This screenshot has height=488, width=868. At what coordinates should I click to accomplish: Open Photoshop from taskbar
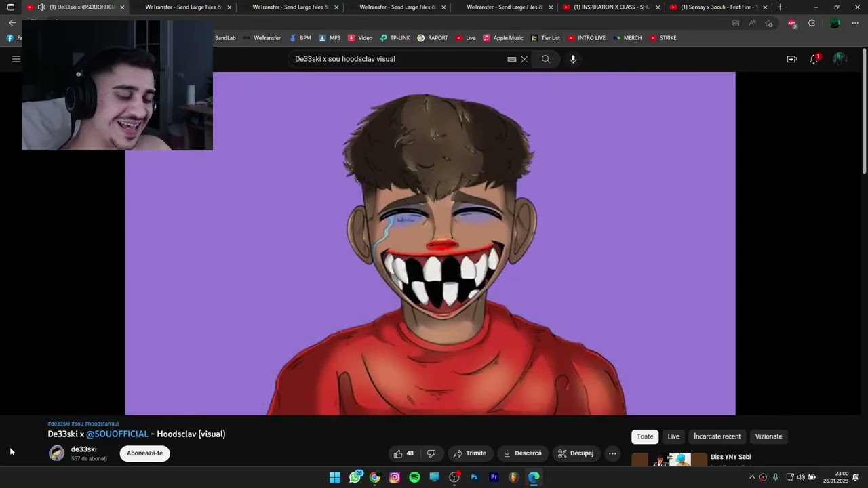(x=475, y=477)
